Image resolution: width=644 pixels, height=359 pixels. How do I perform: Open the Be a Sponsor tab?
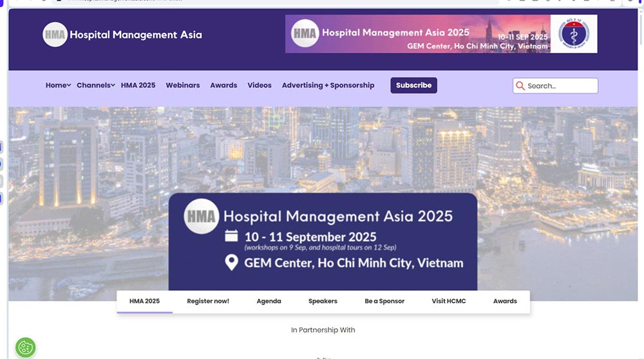[x=384, y=301]
